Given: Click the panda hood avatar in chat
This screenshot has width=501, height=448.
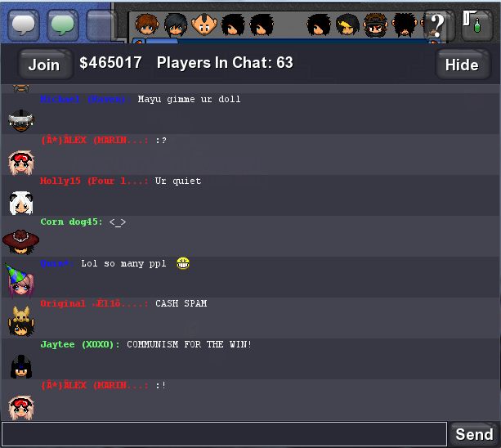Looking at the screenshot, I should (21, 204).
